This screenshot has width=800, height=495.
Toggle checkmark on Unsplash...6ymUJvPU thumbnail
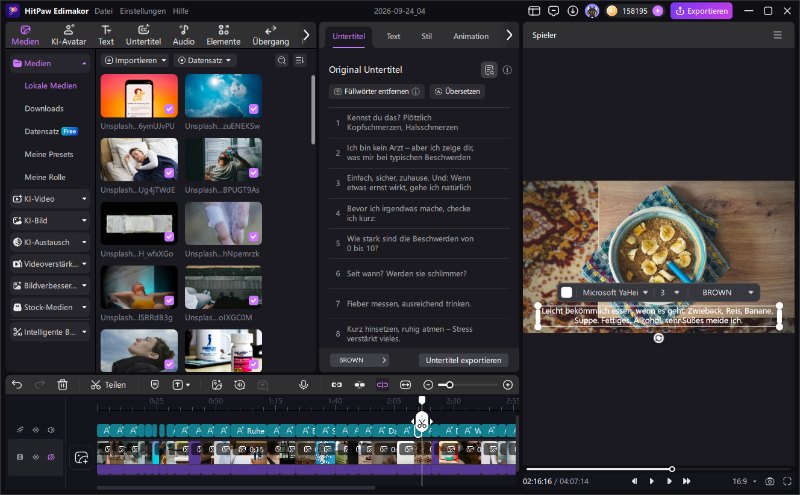(169, 109)
